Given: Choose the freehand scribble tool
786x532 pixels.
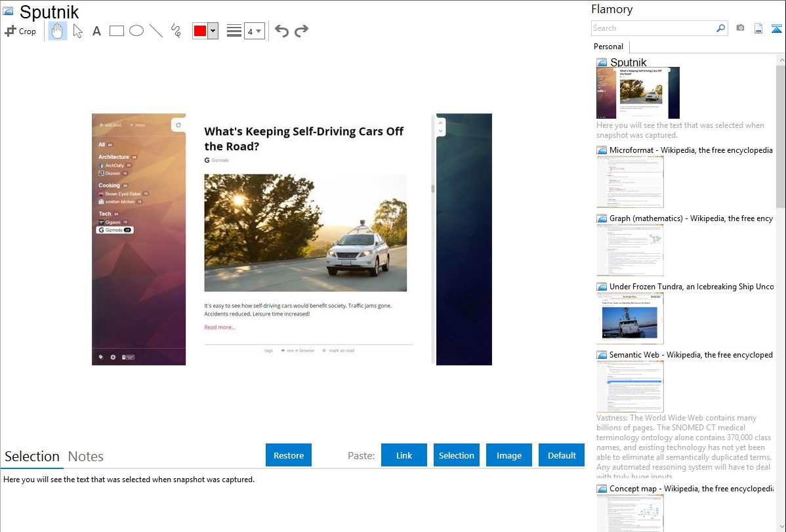Looking at the screenshot, I should tap(176, 31).
